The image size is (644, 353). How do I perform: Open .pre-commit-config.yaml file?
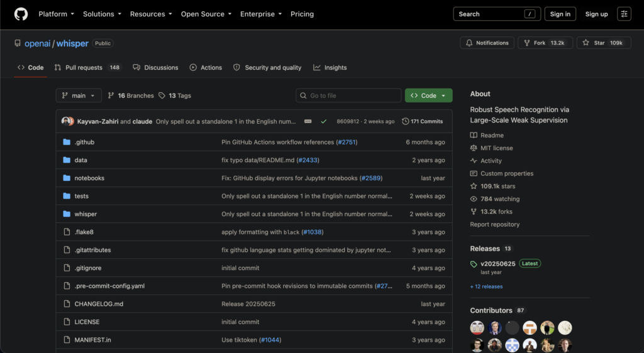(109, 286)
